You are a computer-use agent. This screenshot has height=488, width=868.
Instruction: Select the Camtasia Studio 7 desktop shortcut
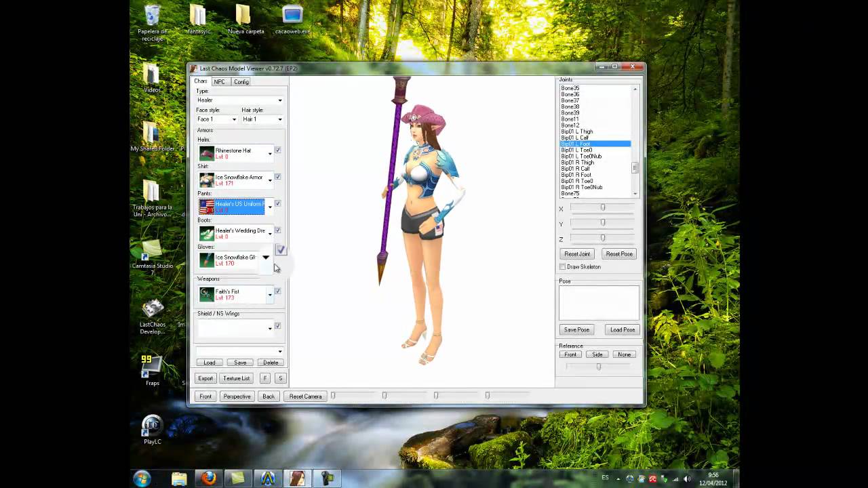tap(153, 258)
